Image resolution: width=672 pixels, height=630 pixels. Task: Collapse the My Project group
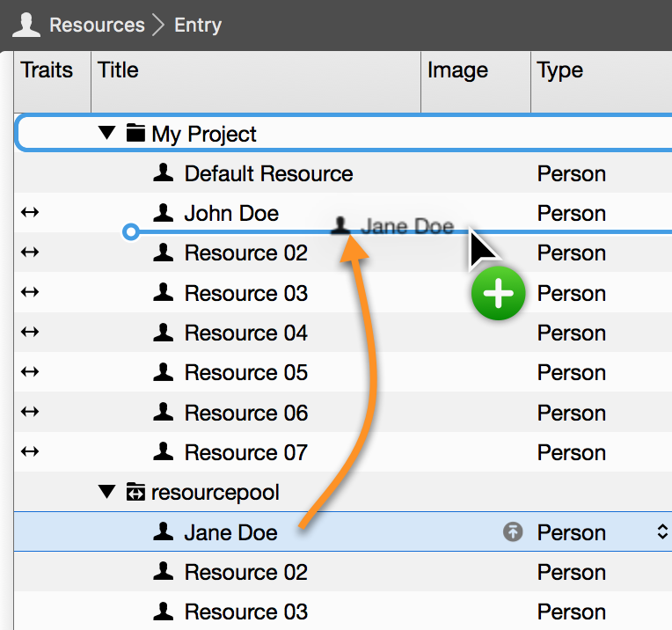107,134
